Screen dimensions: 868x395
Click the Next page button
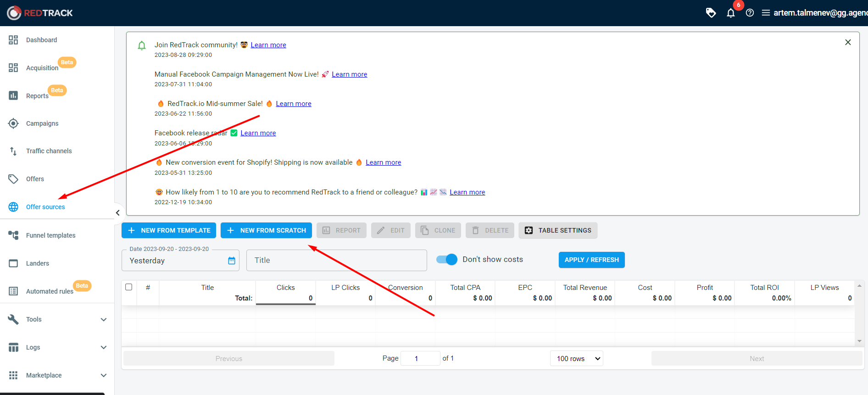757,358
